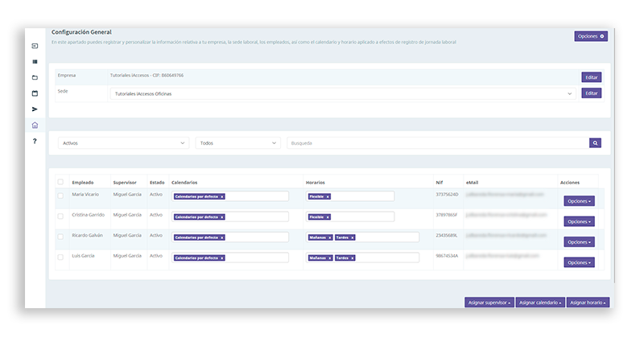Open Asignar horario menu

coord(588,303)
